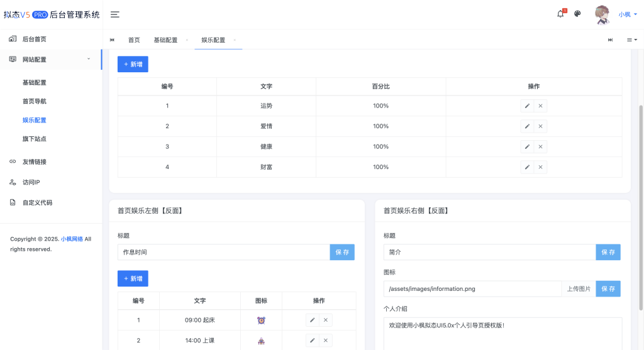This screenshot has width=644, height=350.
Task: Click the 14:00 上课 row icon
Action: [x=261, y=341]
